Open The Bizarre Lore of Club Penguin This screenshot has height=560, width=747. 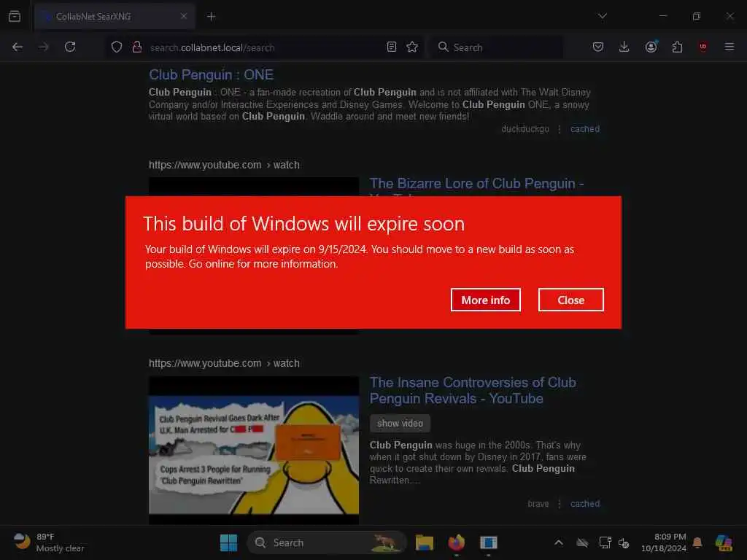[x=477, y=184]
